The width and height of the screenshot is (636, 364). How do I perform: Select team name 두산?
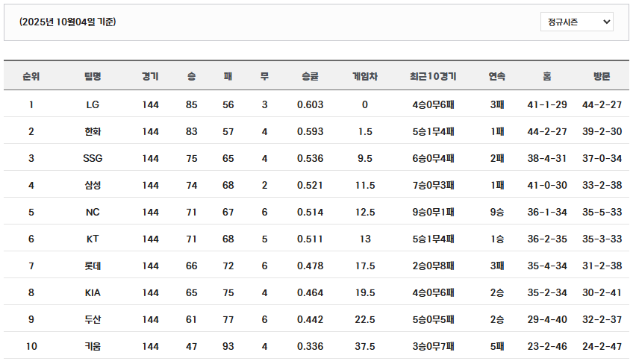click(x=93, y=319)
